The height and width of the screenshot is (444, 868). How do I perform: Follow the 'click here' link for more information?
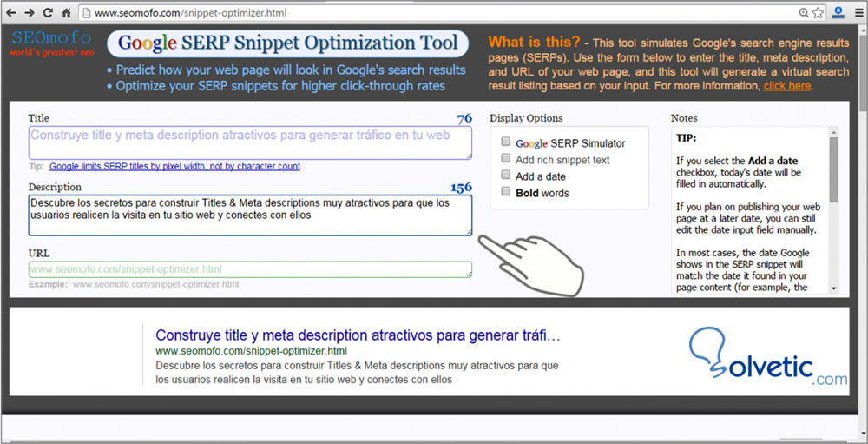[787, 86]
